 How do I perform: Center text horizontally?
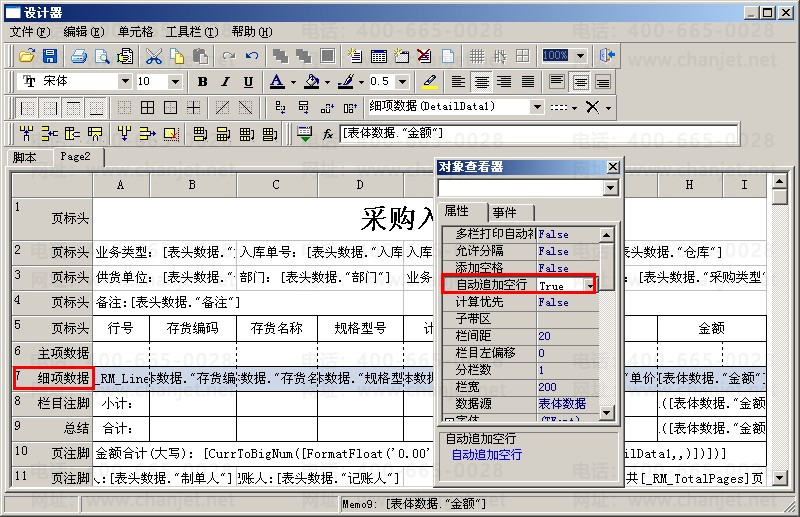(x=481, y=81)
